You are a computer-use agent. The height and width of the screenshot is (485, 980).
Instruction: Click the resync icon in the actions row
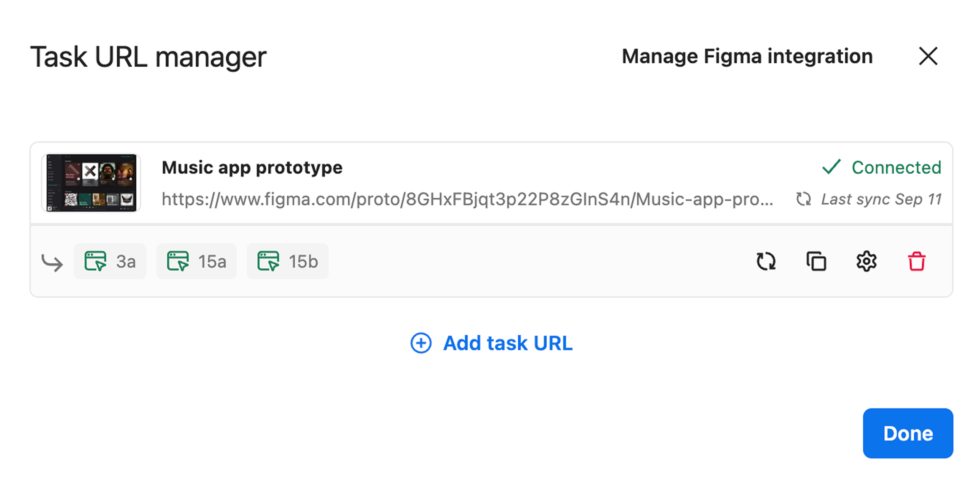766,261
